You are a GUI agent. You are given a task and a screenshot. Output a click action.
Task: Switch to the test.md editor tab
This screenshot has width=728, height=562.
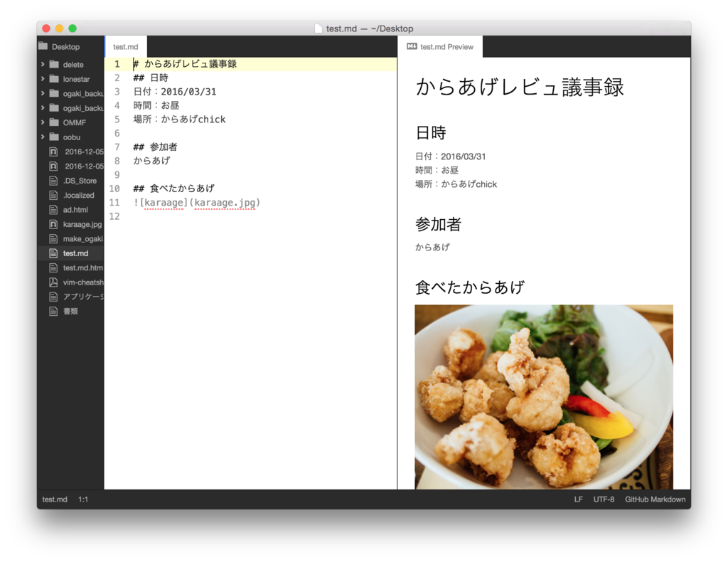(126, 47)
